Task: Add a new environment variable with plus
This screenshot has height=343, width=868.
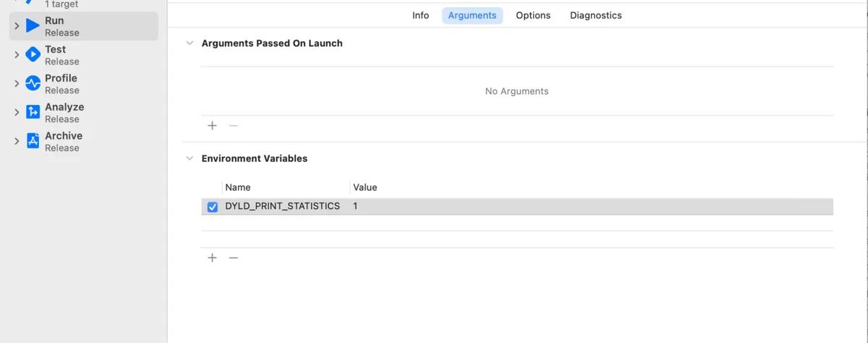Action: 212,258
